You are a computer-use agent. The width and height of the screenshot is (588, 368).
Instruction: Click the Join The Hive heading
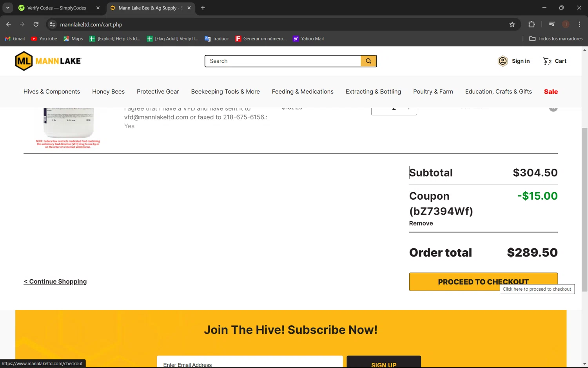291,330
